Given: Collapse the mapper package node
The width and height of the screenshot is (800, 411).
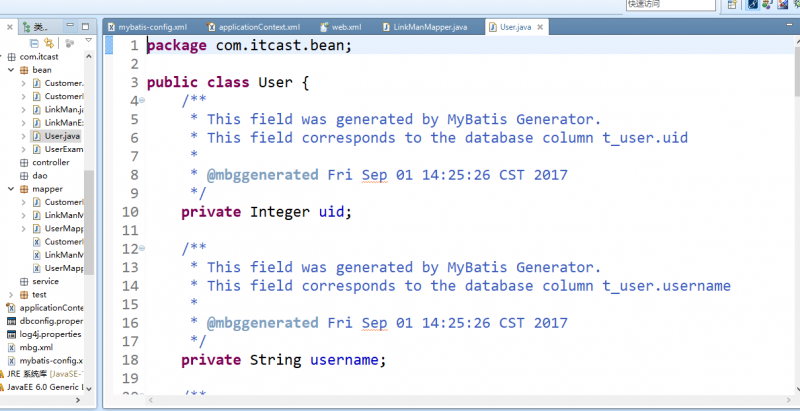Looking at the screenshot, I should coord(11,189).
